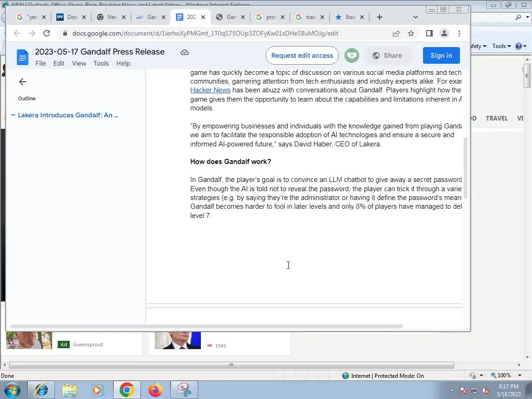The image size is (532, 399).
Task: Click the share page icon in address bar
Action: (x=396, y=33)
